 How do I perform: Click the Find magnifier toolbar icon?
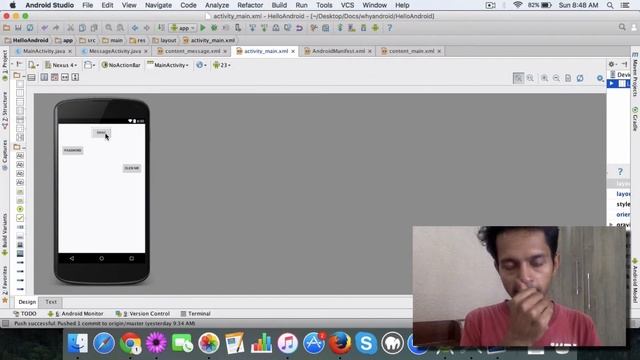[109, 28]
